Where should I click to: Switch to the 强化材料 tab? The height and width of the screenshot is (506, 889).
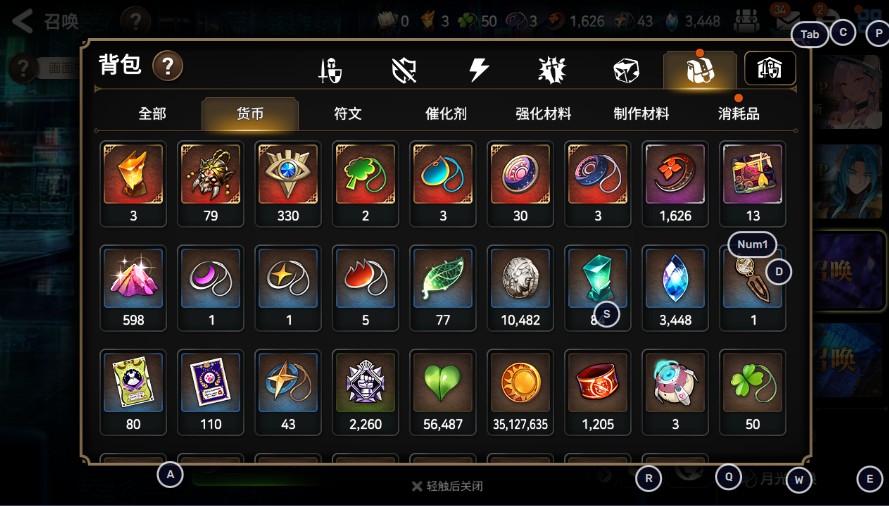[x=543, y=113]
